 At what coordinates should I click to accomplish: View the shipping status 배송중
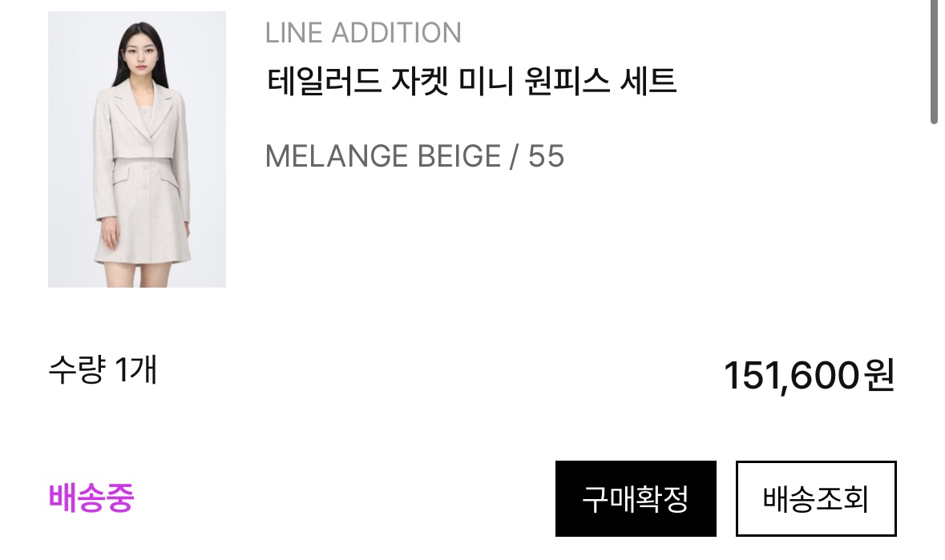(x=91, y=498)
